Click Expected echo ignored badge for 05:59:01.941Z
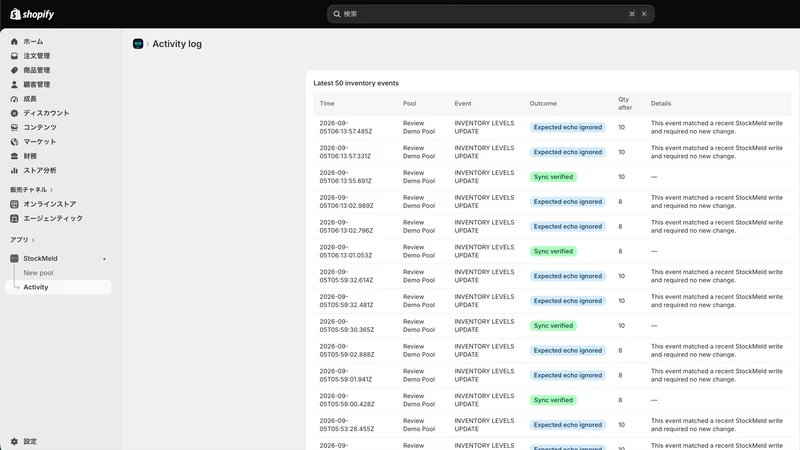This screenshot has width=800, height=450. coord(568,375)
